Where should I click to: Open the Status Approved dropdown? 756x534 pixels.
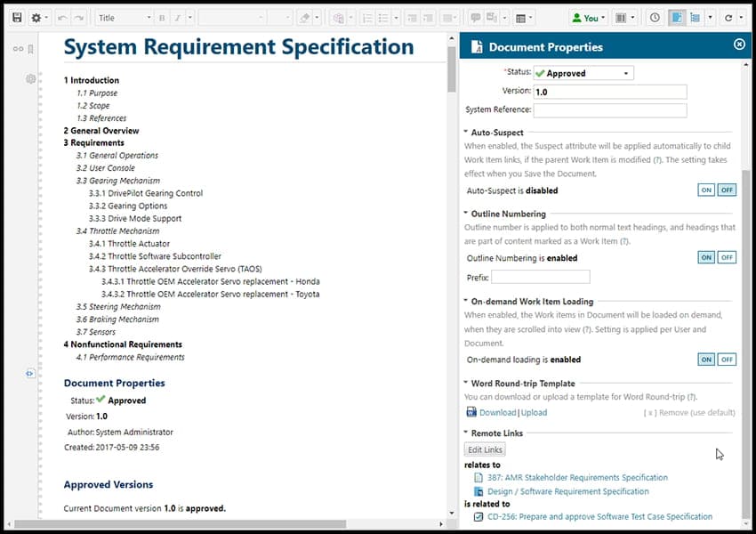(583, 73)
